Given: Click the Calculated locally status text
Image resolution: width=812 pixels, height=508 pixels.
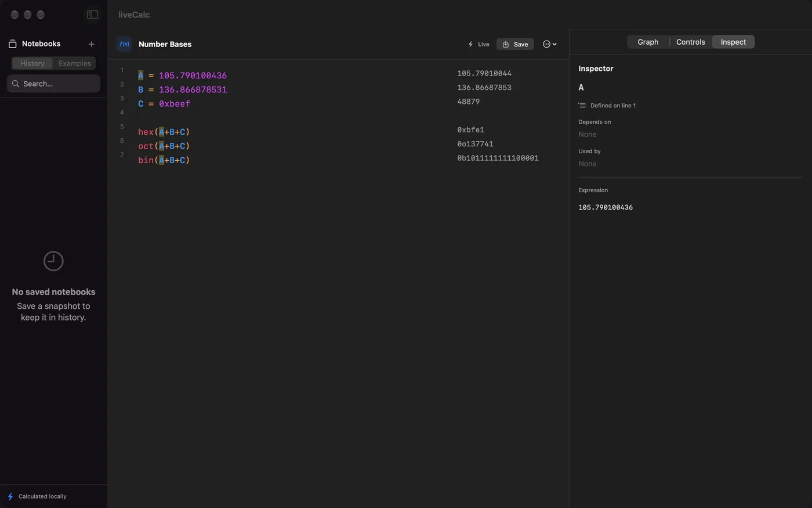Looking at the screenshot, I should tap(42, 496).
